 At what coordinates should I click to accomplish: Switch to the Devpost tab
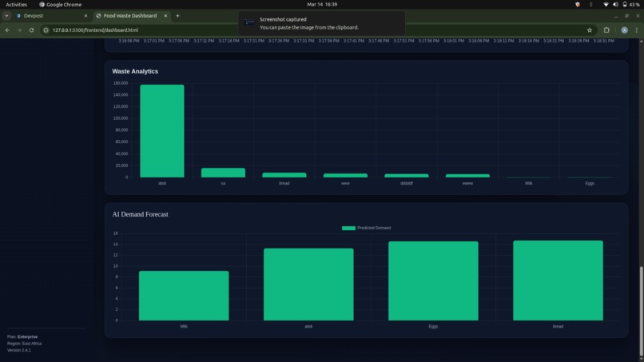(x=50, y=16)
